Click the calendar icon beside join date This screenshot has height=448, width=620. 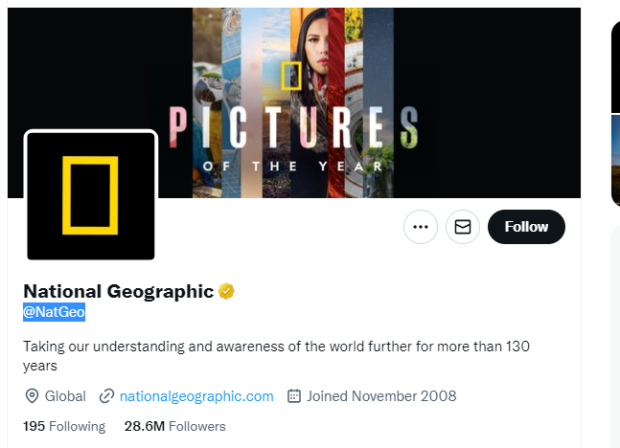294,396
